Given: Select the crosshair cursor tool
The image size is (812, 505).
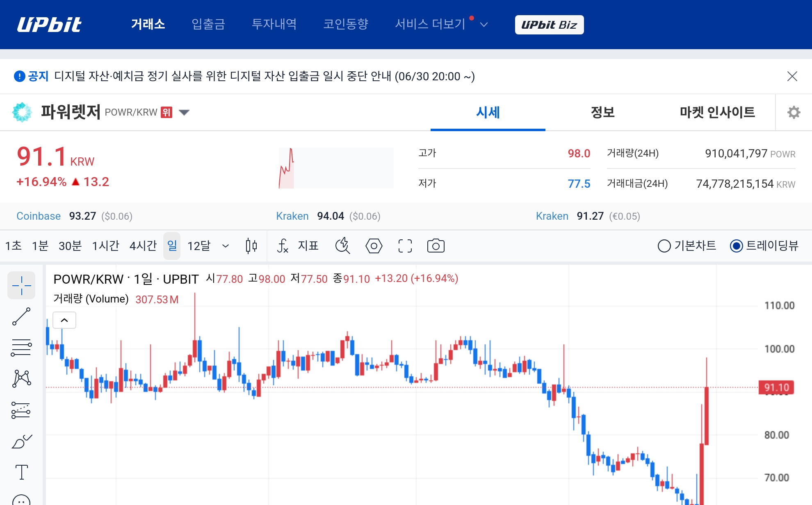Looking at the screenshot, I should click(x=21, y=285).
